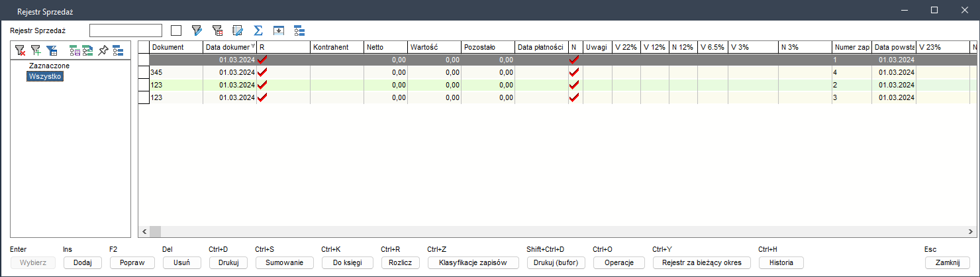Click the V 23% column header
The image size is (980, 277).
(942, 47)
